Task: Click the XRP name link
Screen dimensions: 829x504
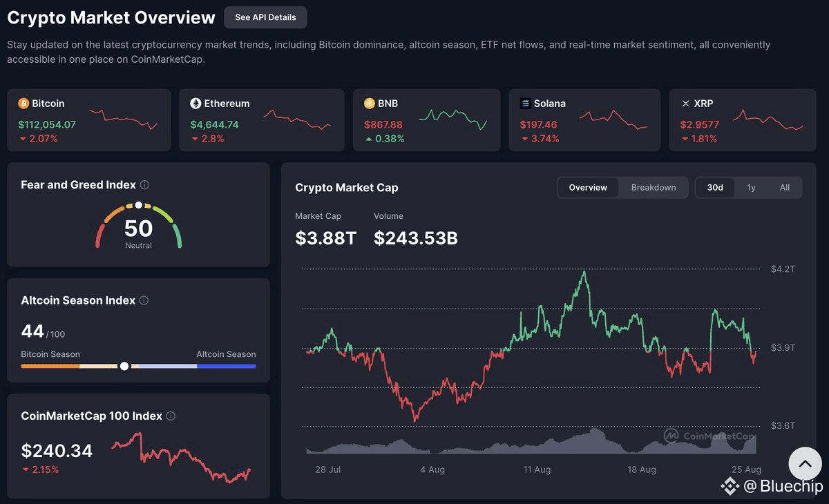Action: pos(703,104)
